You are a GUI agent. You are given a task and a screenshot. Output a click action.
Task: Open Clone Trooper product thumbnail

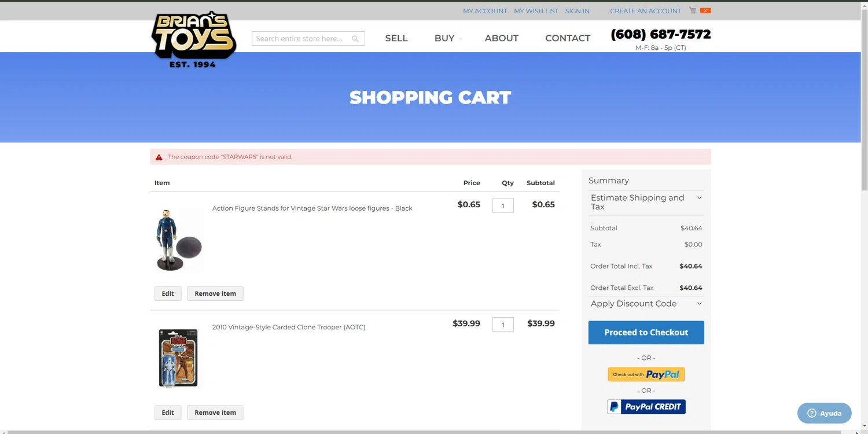(179, 359)
